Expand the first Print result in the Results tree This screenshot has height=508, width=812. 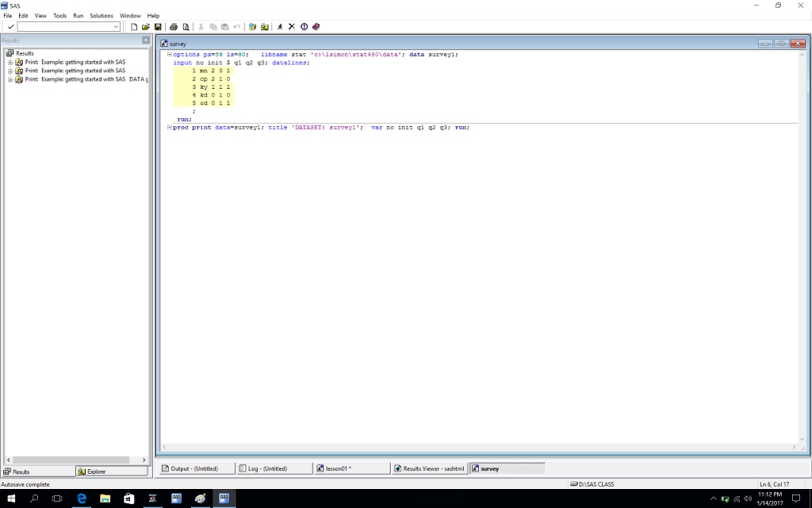[x=10, y=62]
